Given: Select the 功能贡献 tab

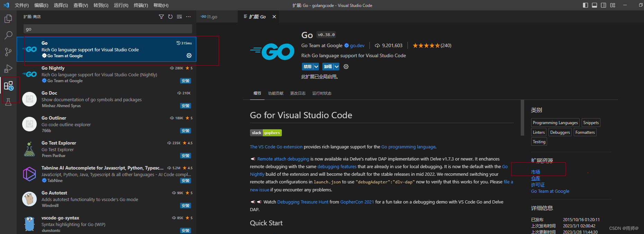Looking at the screenshot, I should click(276, 93).
